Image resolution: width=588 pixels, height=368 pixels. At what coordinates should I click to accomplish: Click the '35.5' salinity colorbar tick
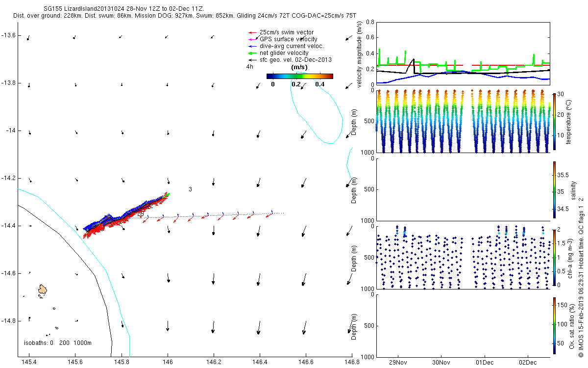[563, 175]
